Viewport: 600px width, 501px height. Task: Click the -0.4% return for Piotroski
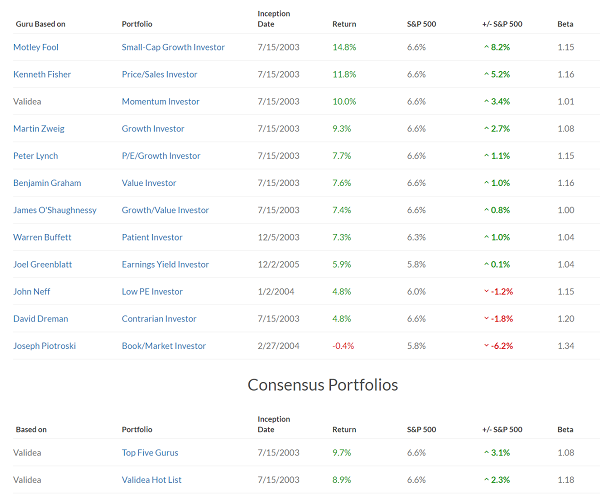coord(343,346)
